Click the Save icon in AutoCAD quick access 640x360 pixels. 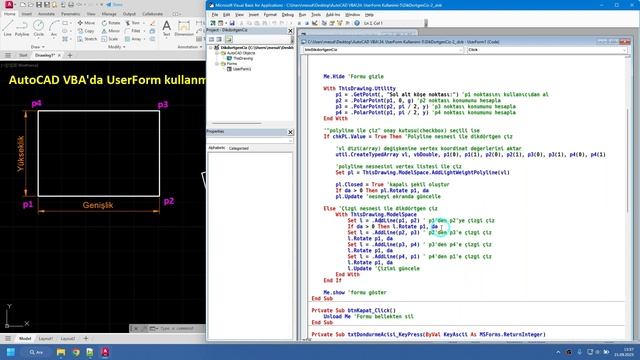point(39,5)
